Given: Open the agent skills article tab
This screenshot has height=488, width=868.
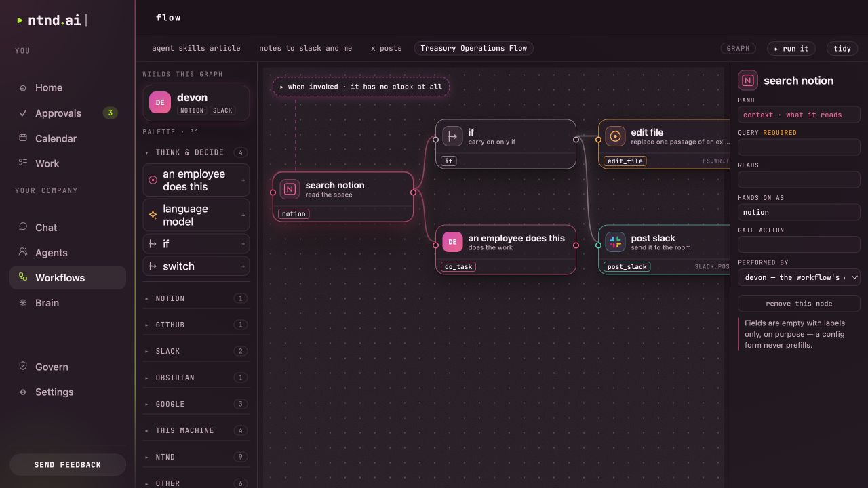Looking at the screenshot, I should pos(196,49).
